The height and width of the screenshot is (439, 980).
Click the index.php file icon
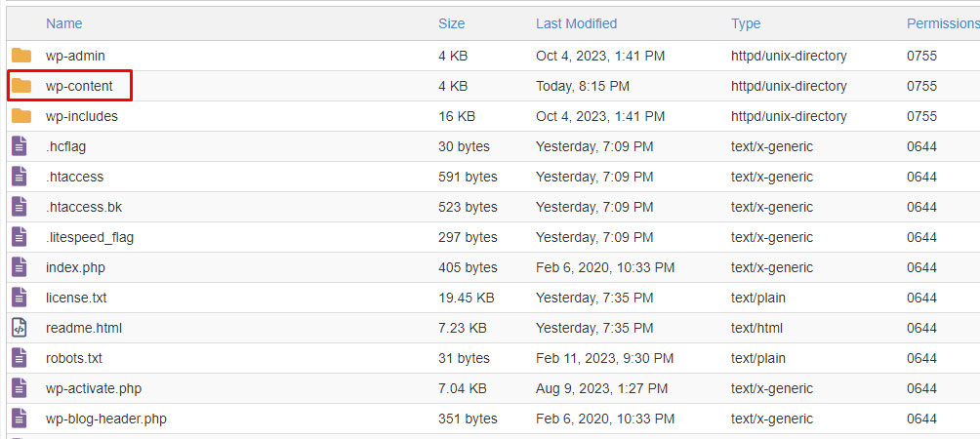[20, 267]
